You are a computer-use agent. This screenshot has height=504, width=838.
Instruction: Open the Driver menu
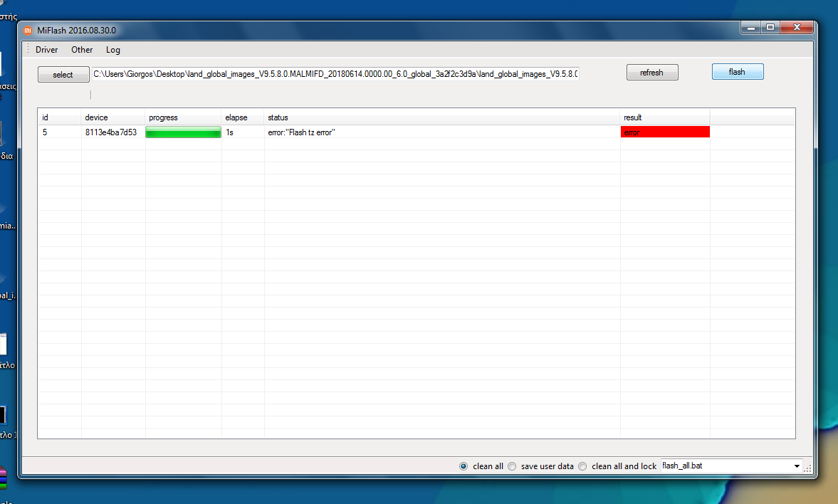(46, 50)
